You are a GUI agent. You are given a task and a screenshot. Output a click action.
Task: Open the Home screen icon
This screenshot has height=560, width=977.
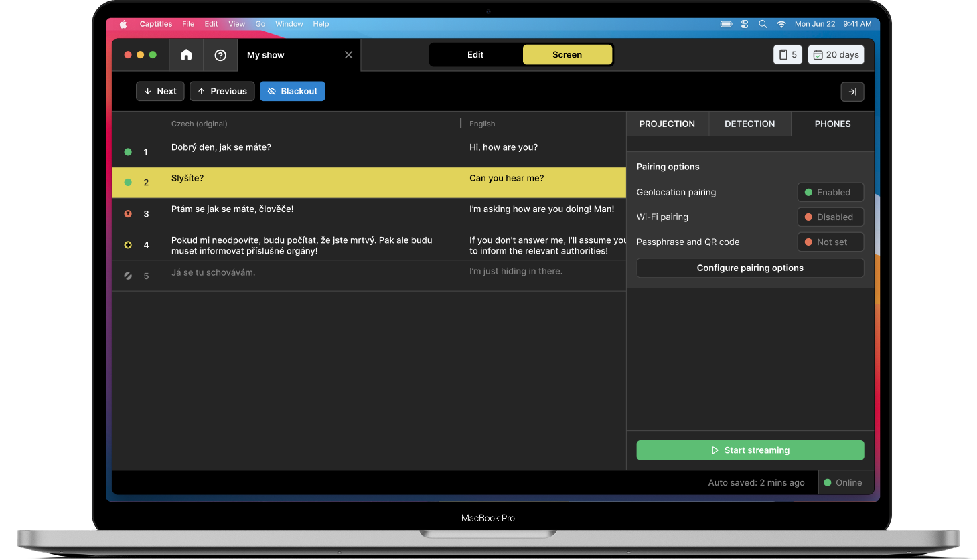tap(186, 55)
